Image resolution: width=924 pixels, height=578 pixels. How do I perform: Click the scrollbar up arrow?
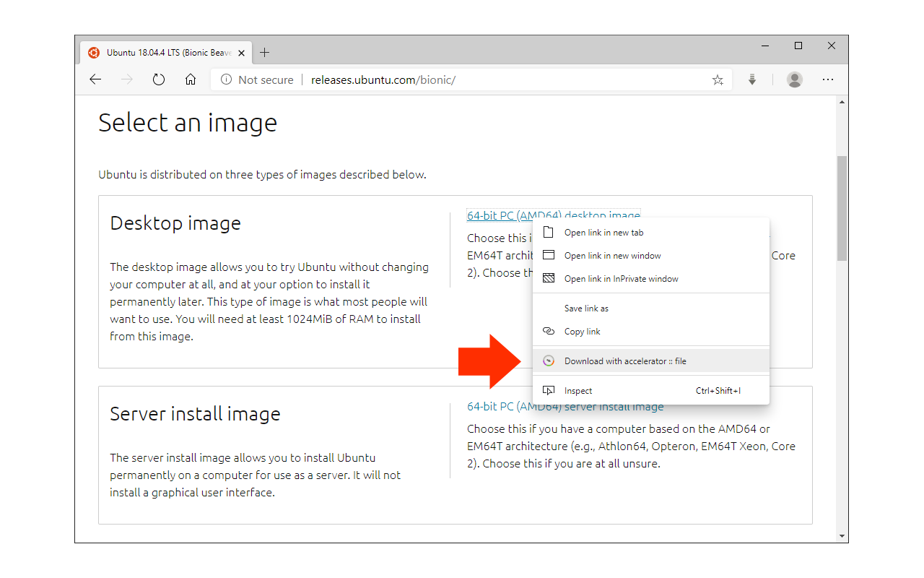coord(842,103)
